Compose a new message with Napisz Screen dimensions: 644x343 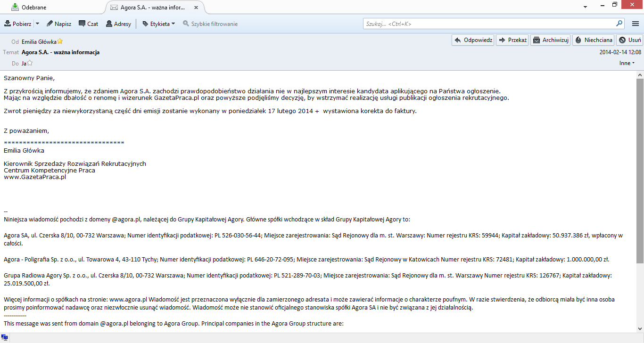click(58, 24)
